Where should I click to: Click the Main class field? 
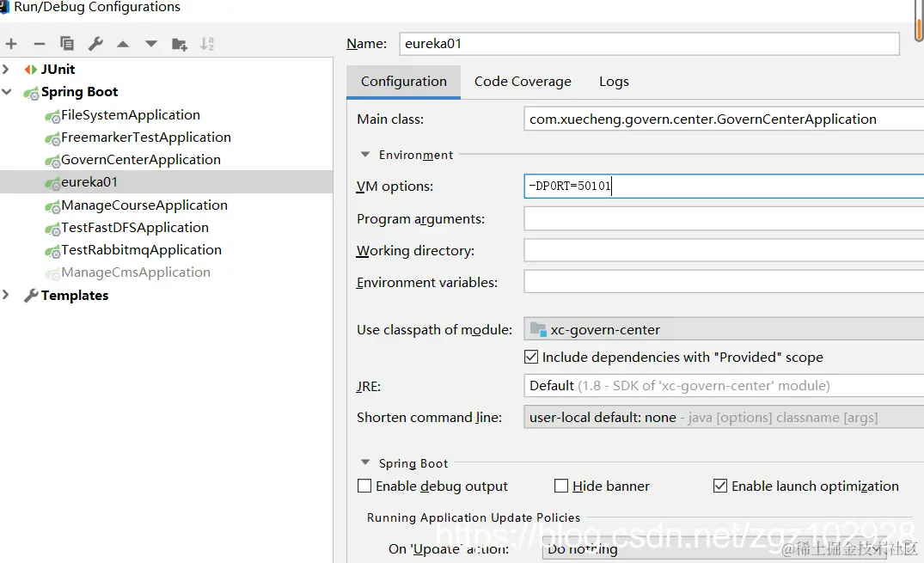724,119
